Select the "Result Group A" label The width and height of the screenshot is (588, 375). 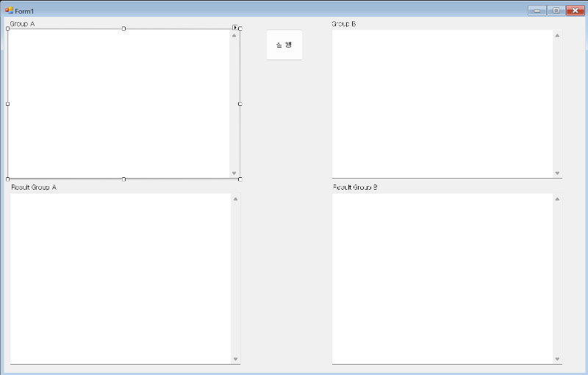point(34,187)
